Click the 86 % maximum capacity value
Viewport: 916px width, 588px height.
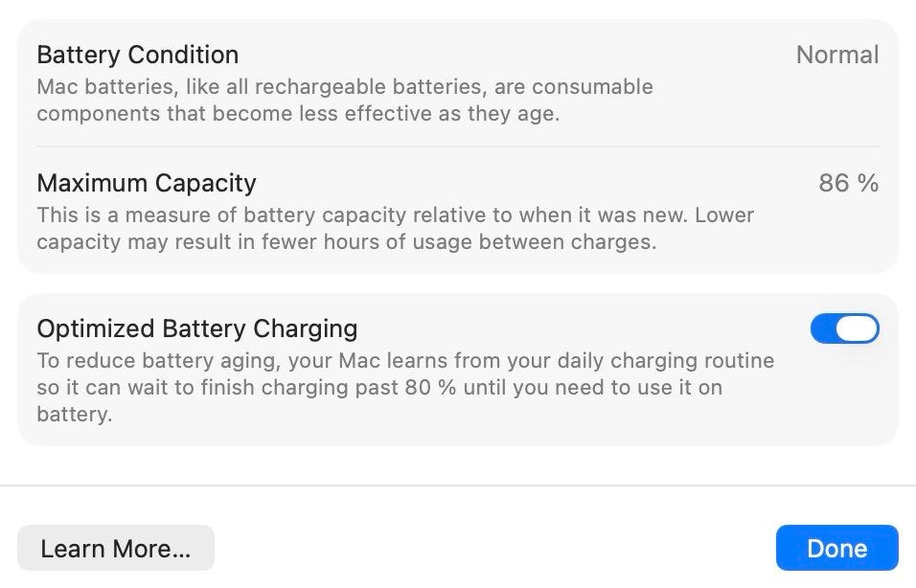(x=848, y=183)
